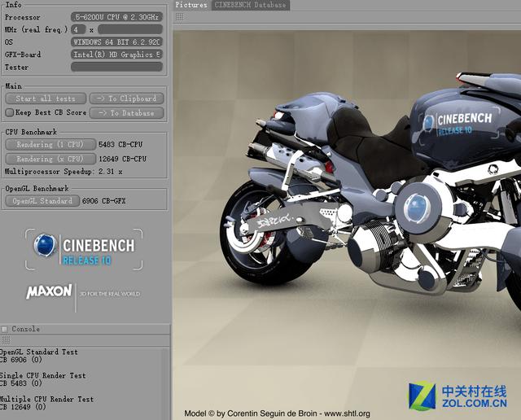Click the Processor info field
The width and height of the screenshot is (521, 420).
pos(116,17)
